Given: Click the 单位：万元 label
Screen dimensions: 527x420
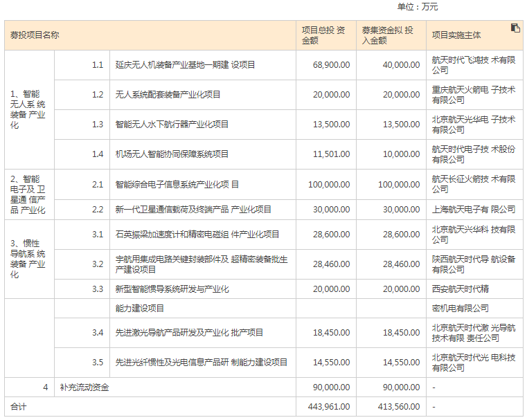Looking at the screenshot, I should click(418, 7).
